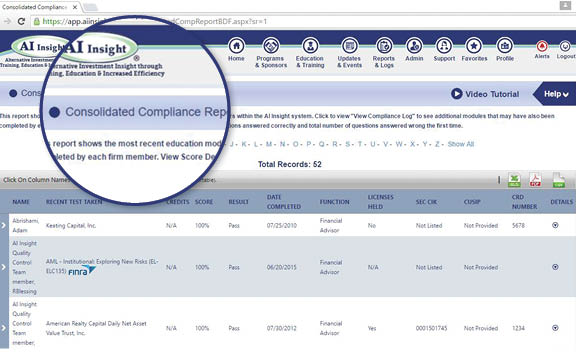Filter names by Show All link
Screen dimensions: 576x360
coord(461,144)
